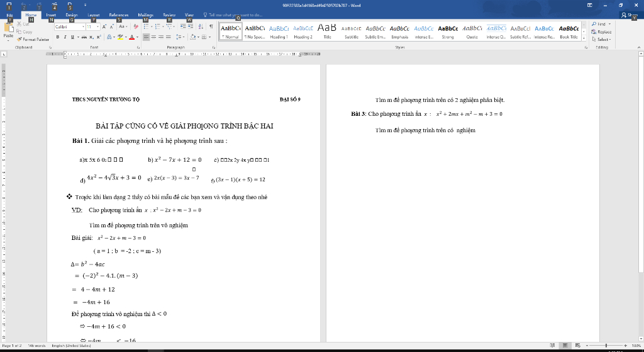Switch to the References tab

119,15
